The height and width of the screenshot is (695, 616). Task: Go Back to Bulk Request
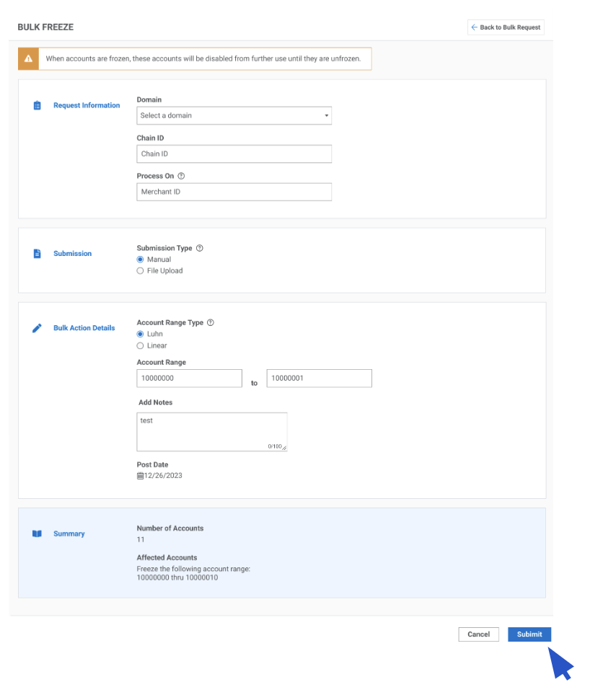pos(506,27)
